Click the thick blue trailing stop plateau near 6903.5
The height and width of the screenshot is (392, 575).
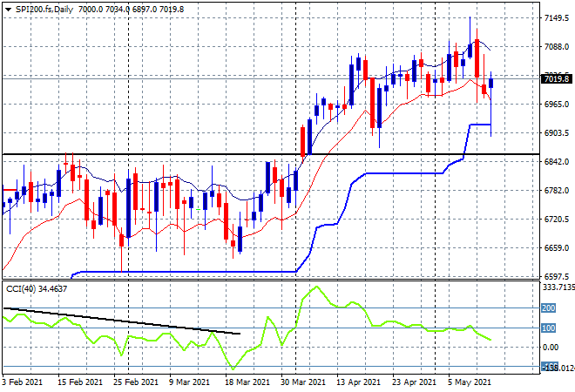[480, 125]
